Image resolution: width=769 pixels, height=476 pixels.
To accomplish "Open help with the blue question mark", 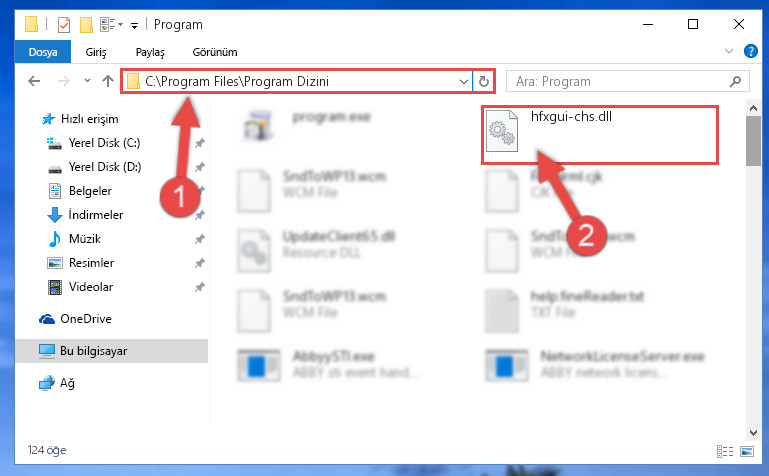I will pyautogui.click(x=751, y=51).
